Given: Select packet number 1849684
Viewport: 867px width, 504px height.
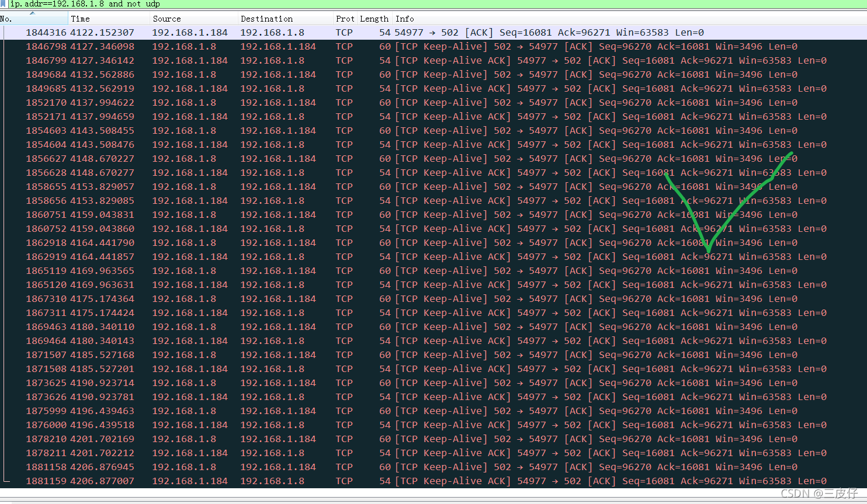Looking at the screenshot, I should [x=434, y=75].
